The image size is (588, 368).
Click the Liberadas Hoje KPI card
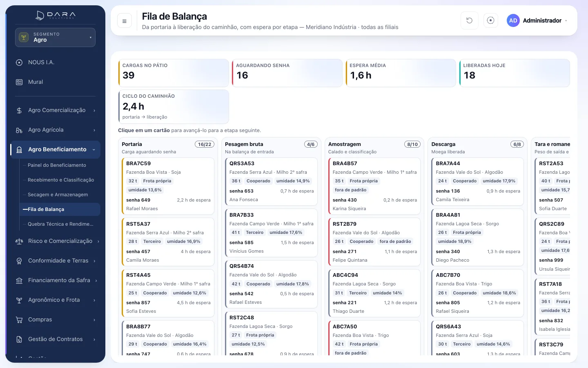(514, 73)
